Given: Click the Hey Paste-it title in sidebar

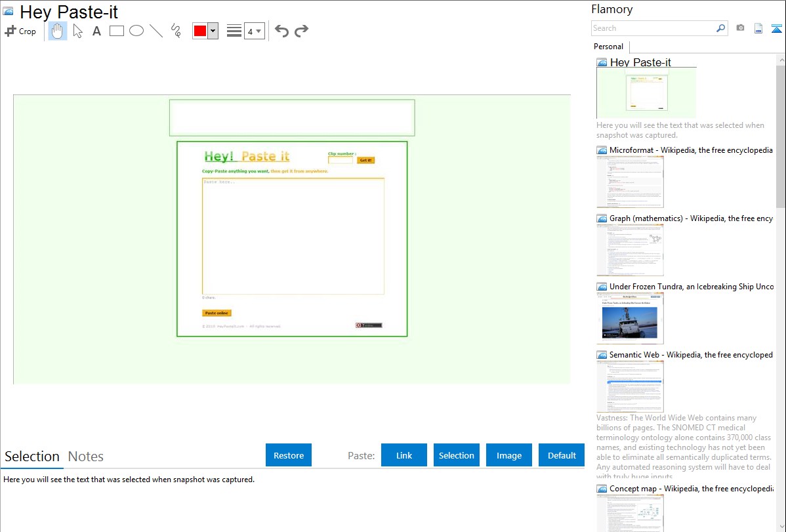Looking at the screenshot, I should 640,62.
